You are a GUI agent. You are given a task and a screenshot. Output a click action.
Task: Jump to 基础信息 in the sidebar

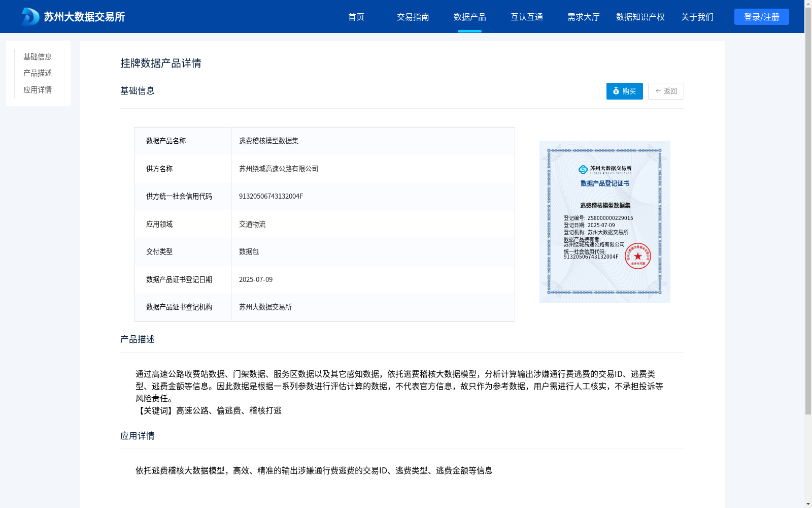coord(38,56)
